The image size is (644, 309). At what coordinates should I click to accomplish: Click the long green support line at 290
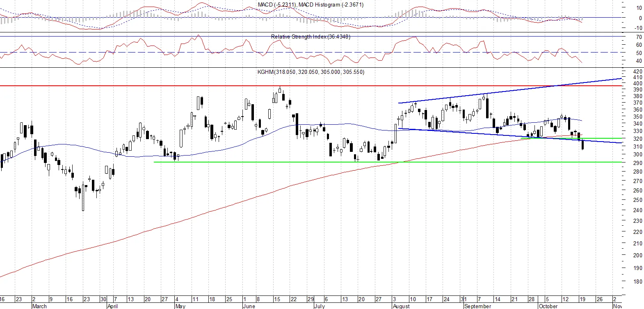(388, 162)
